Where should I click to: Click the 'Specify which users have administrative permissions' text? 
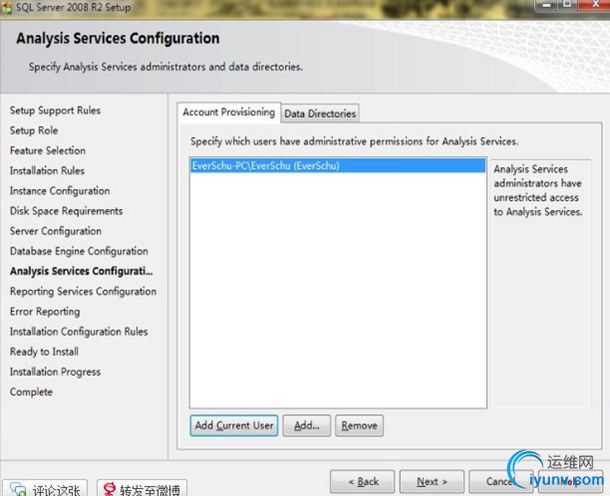(x=354, y=141)
